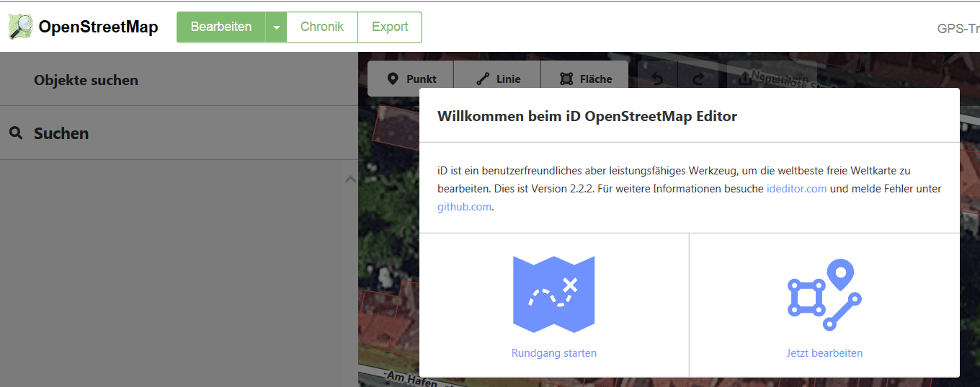This screenshot has width=980, height=387.
Task: Click the undo arrow icon
Action: pyautogui.click(x=658, y=79)
